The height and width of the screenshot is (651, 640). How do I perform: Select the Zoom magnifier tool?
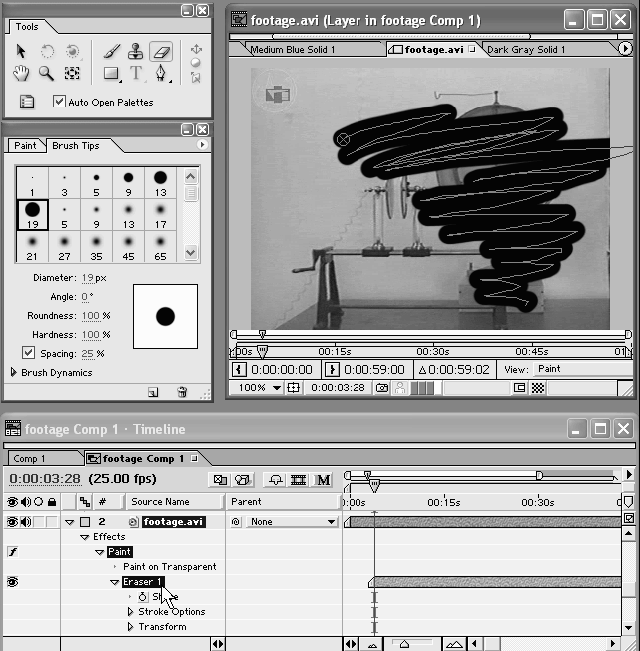tap(46, 73)
